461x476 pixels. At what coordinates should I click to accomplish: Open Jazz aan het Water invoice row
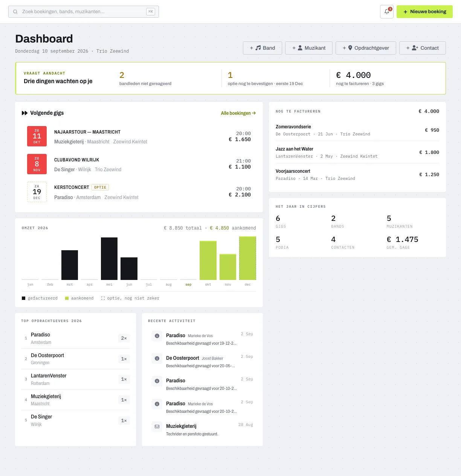point(357,152)
